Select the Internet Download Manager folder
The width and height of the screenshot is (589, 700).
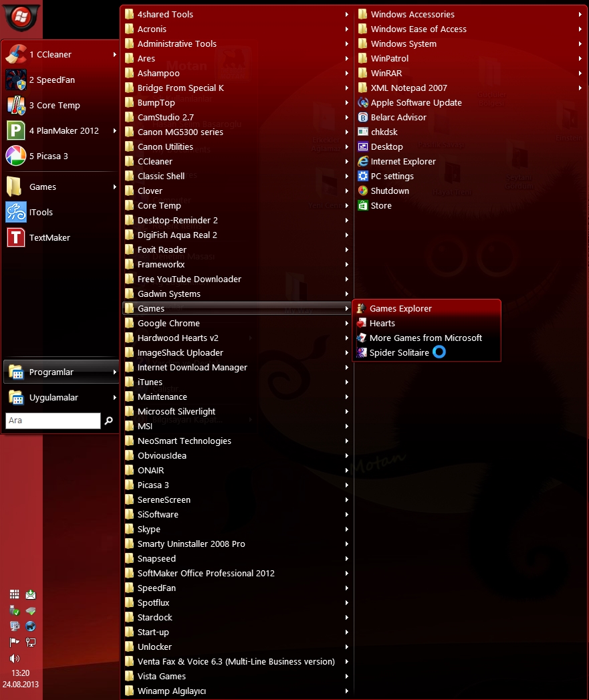click(x=237, y=368)
